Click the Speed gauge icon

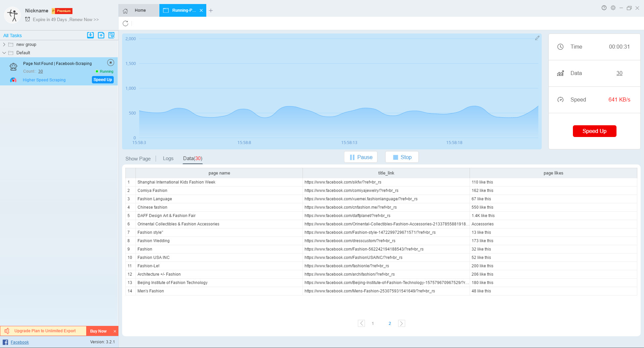tap(560, 100)
